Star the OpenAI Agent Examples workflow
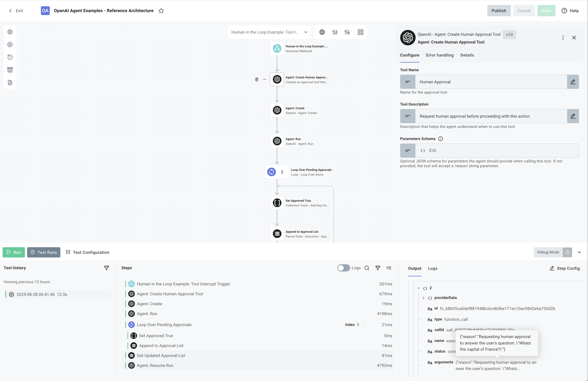The image size is (588, 381). 161,11
